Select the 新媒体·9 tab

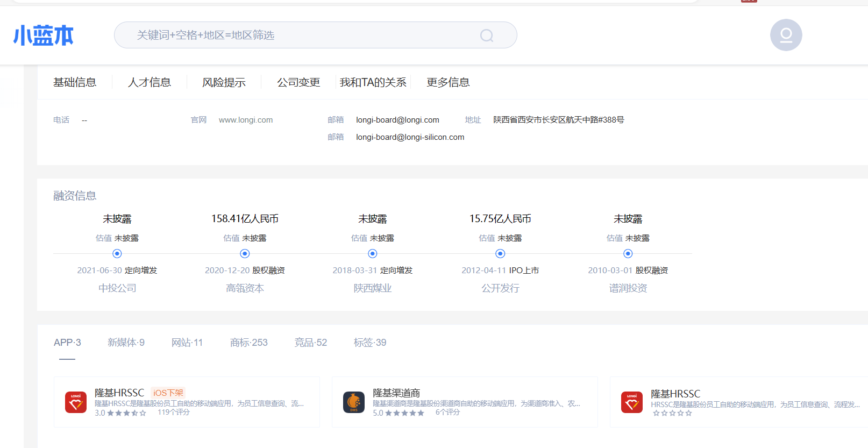point(126,343)
